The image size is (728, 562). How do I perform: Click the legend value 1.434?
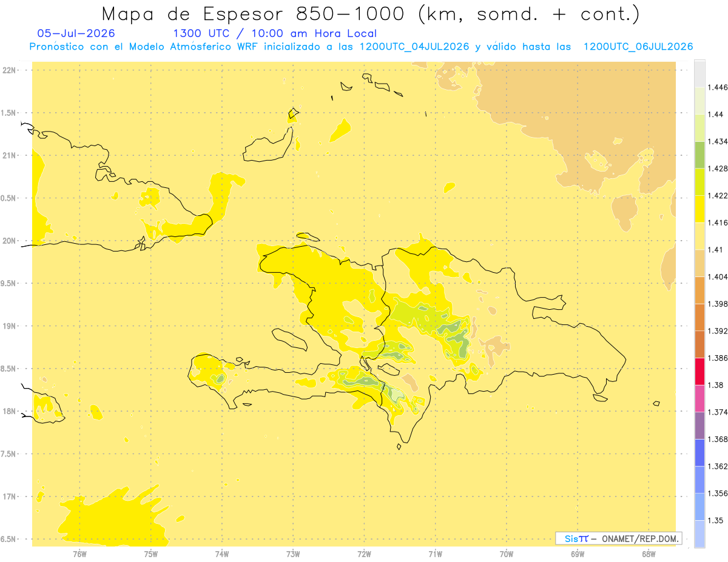click(x=718, y=141)
